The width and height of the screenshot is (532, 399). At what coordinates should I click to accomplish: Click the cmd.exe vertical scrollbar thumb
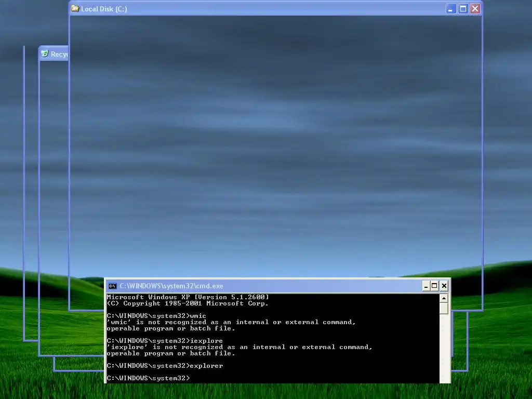click(444, 309)
